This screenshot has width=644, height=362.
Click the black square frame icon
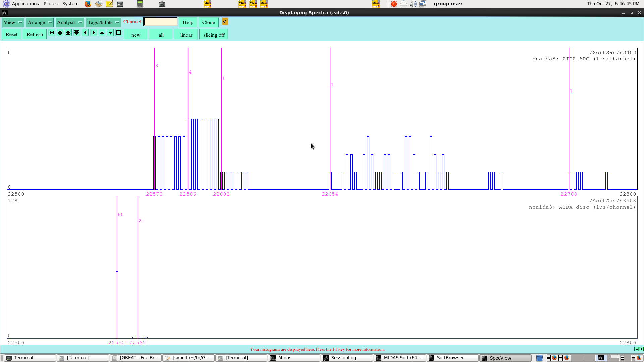pyautogui.click(x=119, y=33)
